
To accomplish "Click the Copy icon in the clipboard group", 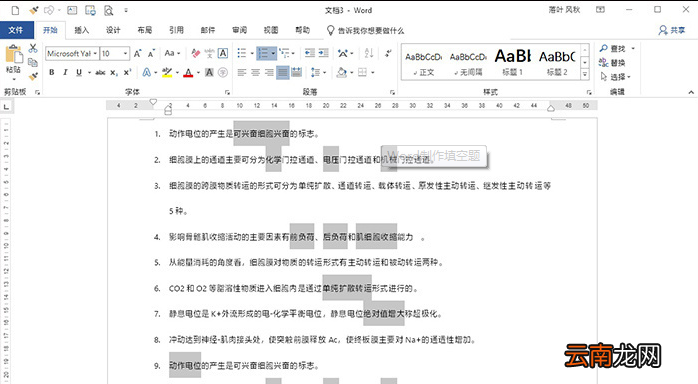I will tap(33, 62).
